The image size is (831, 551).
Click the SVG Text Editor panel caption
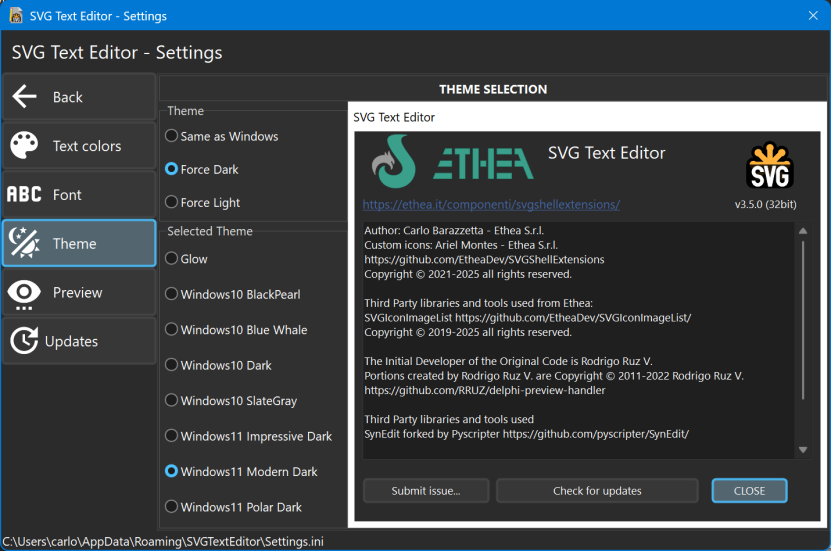pos(394,117)
